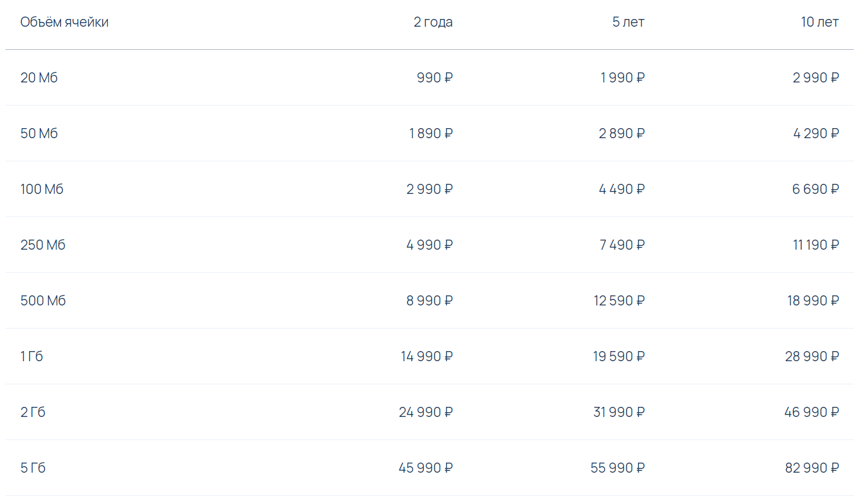The image size is (868, 497).
Task: Click the 31 990 ₽ price cell
Action: [x=619, y=412]
